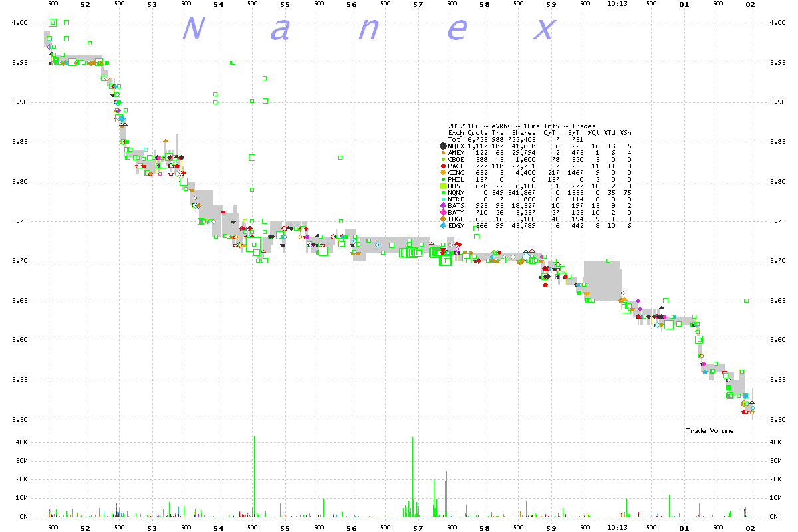The image size is (798, 532).
Task: Click the green square marker beside NQNX
Action: click(443, 193)
